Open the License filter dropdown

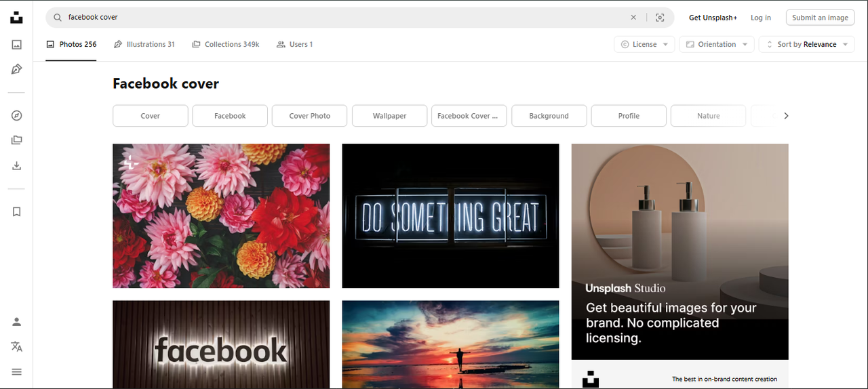[x=644, y=45]
